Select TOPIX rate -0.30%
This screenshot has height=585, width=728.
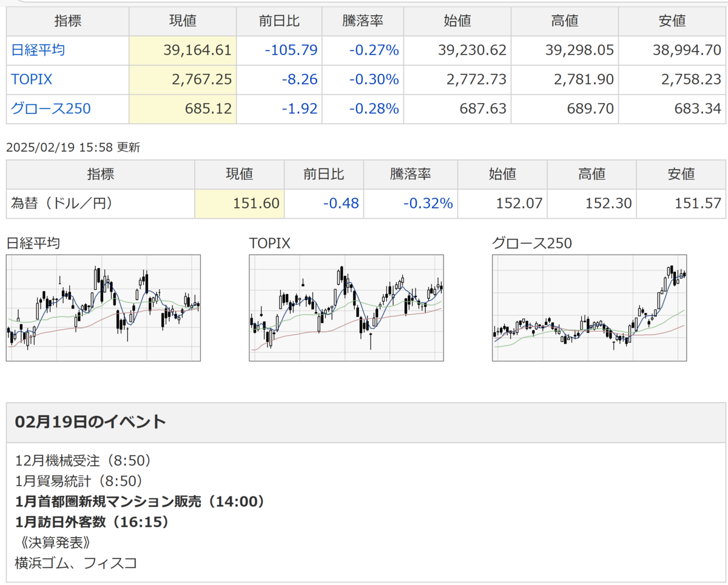[374, 79]
